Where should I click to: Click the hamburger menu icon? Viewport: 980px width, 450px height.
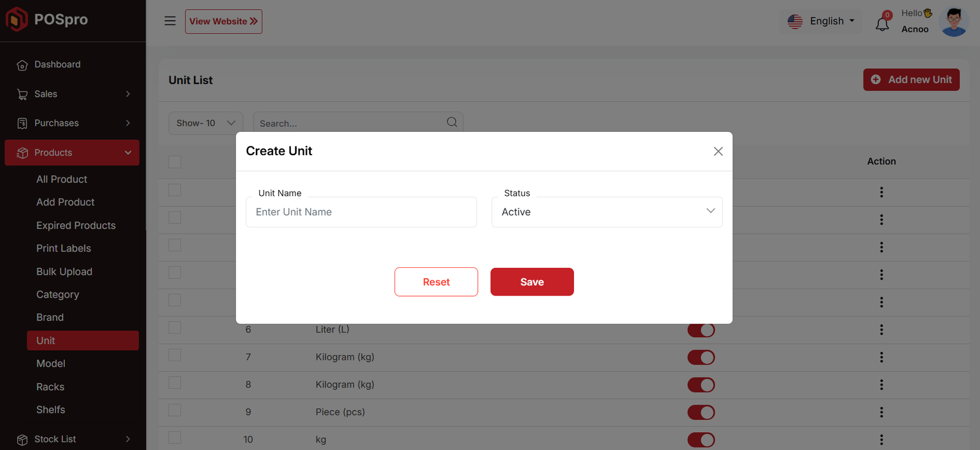[x=170, y=21]
